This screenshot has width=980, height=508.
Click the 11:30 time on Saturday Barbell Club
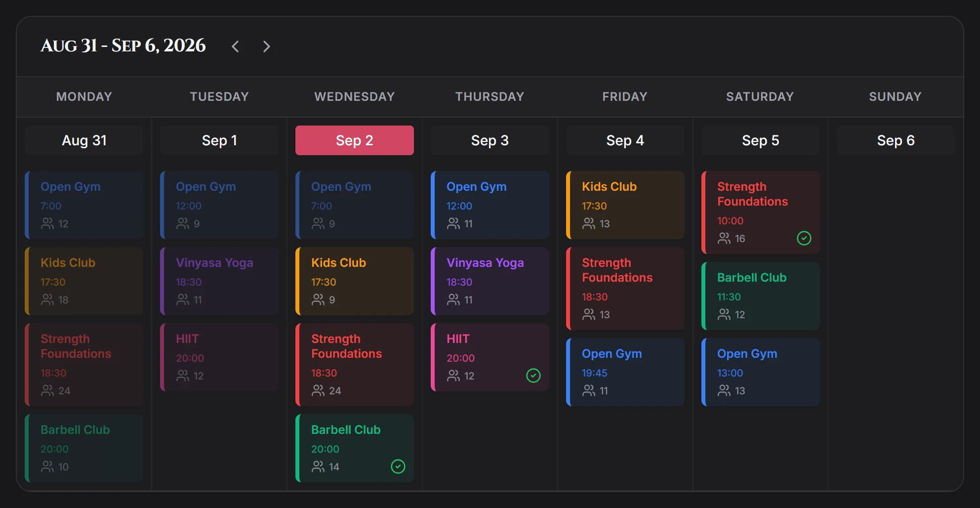pyautogui.click(x=729, y=297)
